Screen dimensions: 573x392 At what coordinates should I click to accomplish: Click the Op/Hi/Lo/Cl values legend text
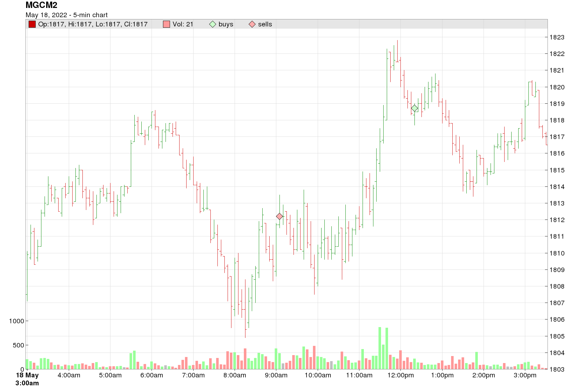click(93, 24)
